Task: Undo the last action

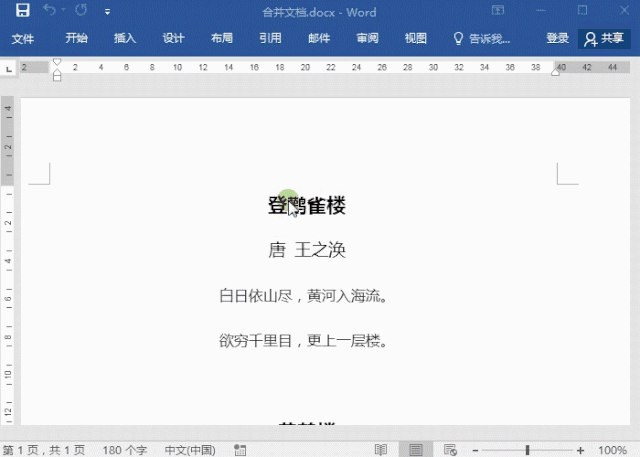Action: 49,10
